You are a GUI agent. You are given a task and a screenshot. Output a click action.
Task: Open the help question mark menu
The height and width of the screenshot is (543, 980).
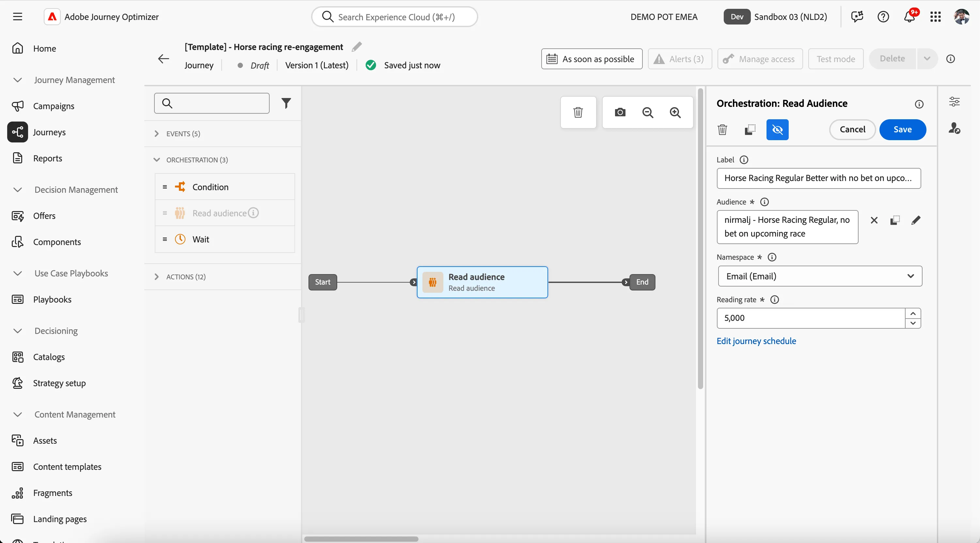[x=883, y=17]
